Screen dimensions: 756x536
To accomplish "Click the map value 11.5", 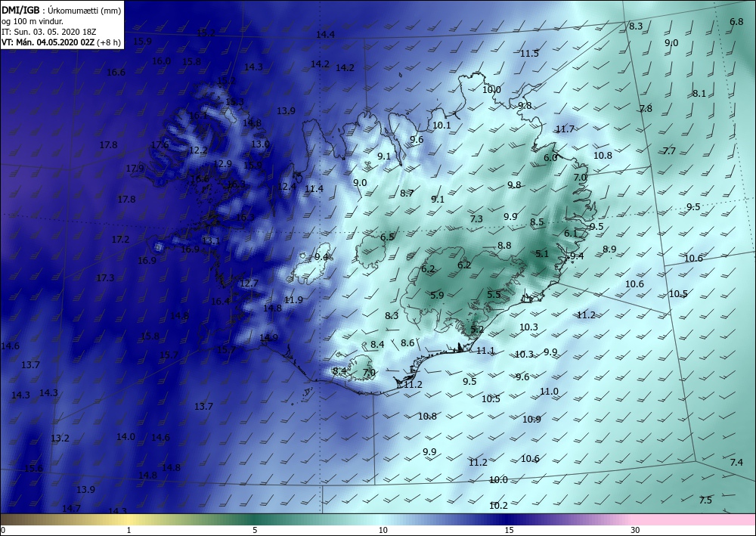I will pyautogui.click(x=529, y=54).
